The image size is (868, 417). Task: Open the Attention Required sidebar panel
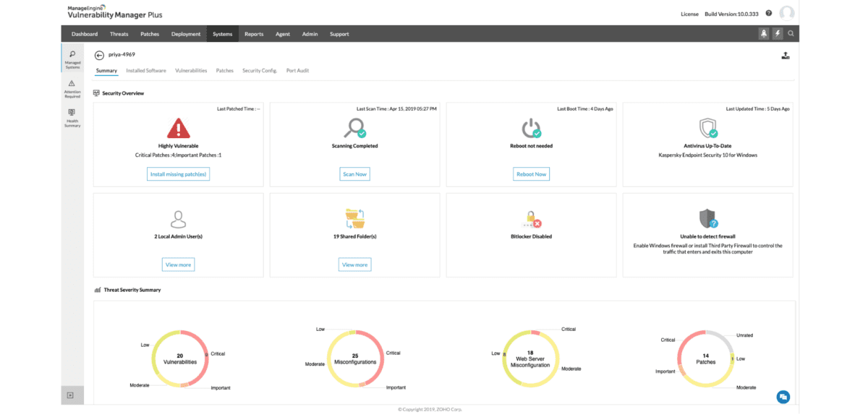point(72,87)
